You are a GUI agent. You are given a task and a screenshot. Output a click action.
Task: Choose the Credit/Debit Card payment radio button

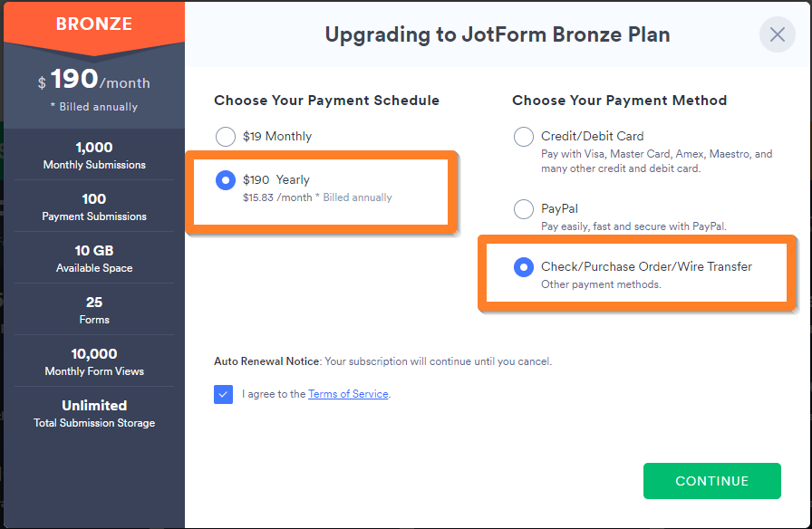point(524,137)
